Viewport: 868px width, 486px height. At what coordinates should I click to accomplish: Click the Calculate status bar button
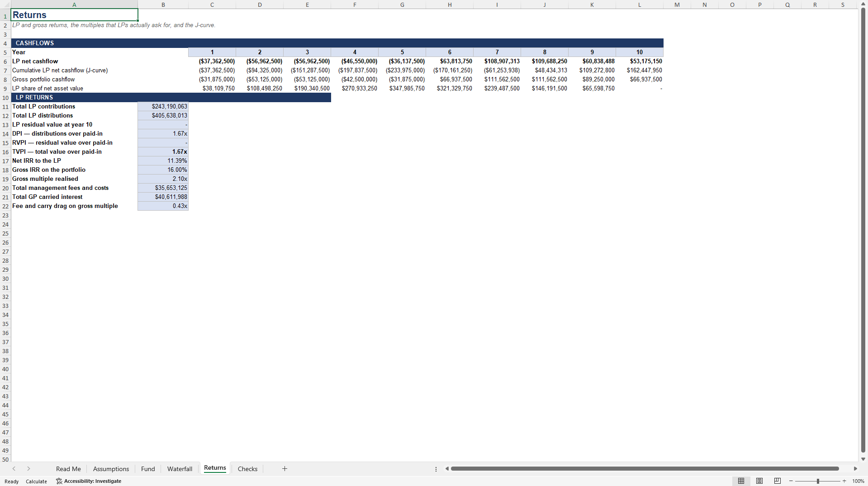(x=36, y=481)
